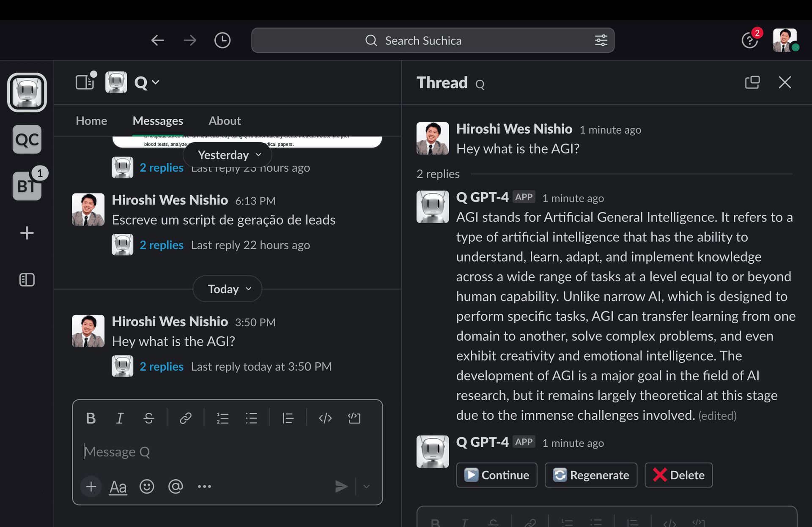The image size is (812, 527).
Task: Open the Today date divider dropdown
Action: pyautogui.click(x=227, y=289)
